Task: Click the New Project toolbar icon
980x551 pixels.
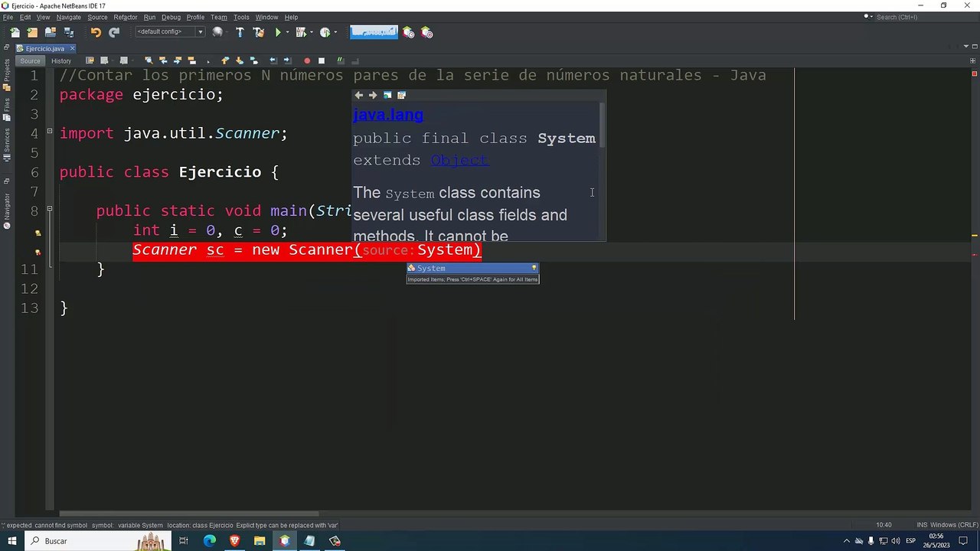Action: click(x=32, y=32)
